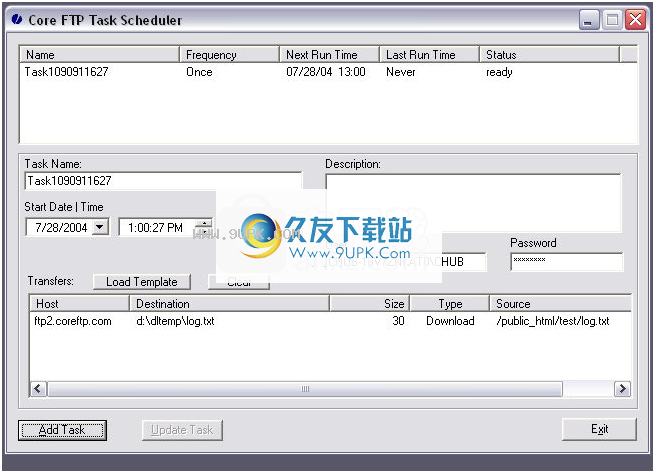Click the '07/28/04 13:00' next run cell
The image size is (658, 473).
click(x=326, y=72)
